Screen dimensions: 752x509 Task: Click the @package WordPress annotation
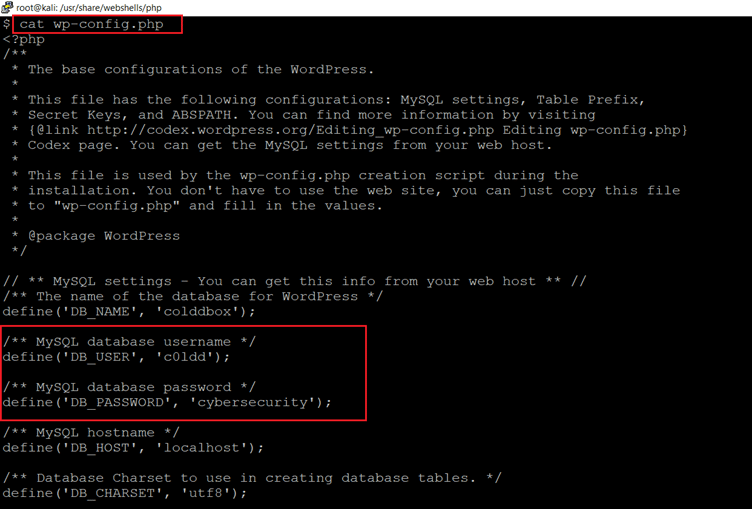[104, 236]
